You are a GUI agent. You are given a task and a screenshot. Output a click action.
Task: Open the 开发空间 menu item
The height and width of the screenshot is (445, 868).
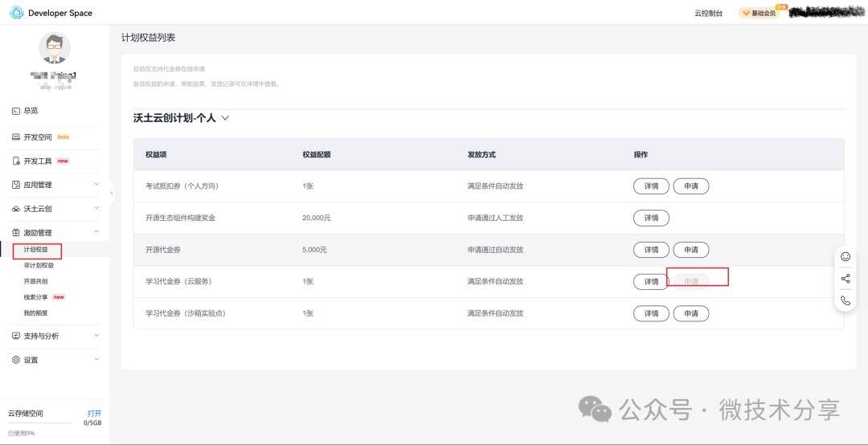point(38,137)
